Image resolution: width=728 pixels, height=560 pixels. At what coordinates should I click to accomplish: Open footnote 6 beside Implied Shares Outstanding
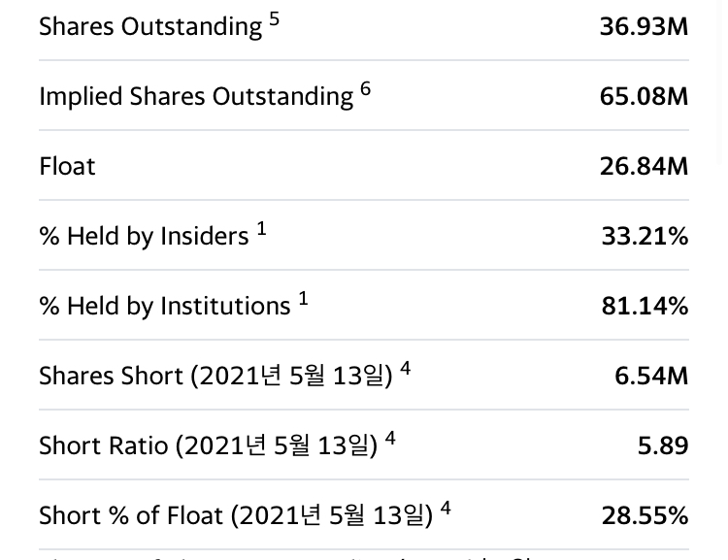coord(365,88)
